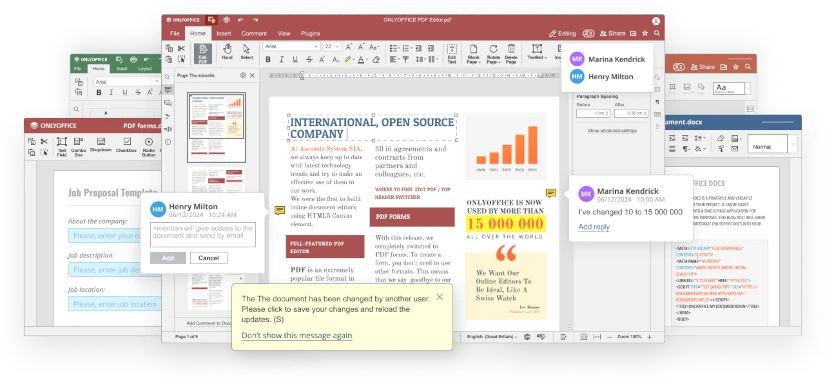Open English (Great Britain) language selector
The image size is (825, 380).
(x=492, y=337)
